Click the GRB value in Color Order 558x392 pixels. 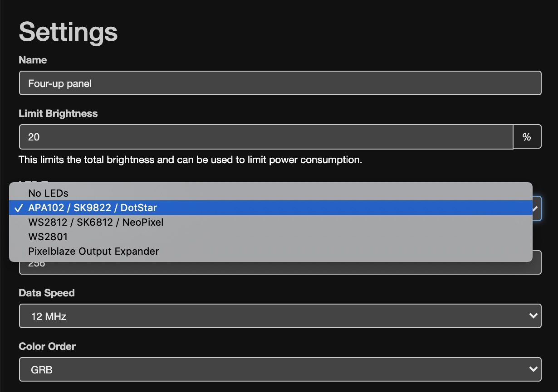click(x=42, y=370)
